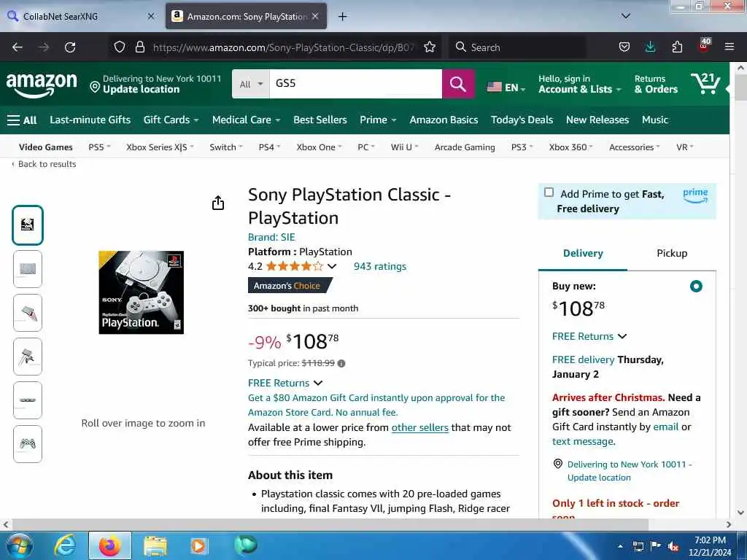Click the magnifier search submit button

[458, 84]
